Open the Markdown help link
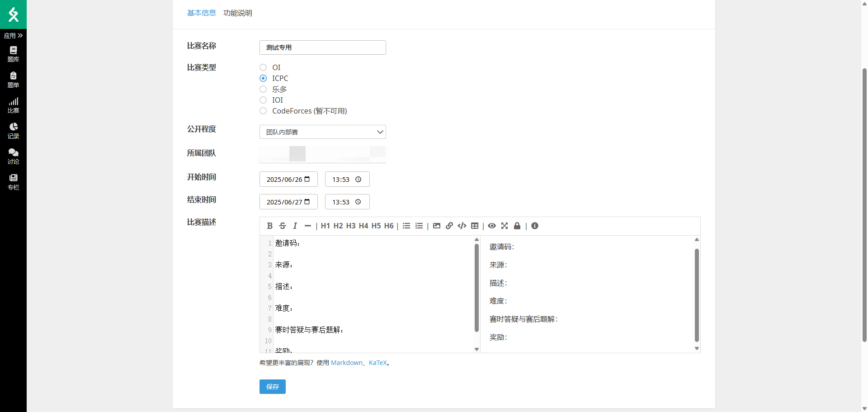The image size is (868, 412). pos(347,362)
